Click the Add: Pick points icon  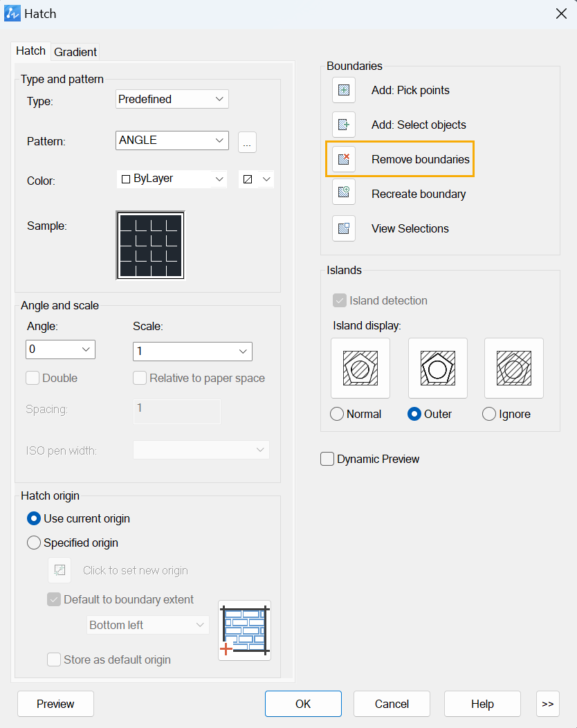(344, 90)
